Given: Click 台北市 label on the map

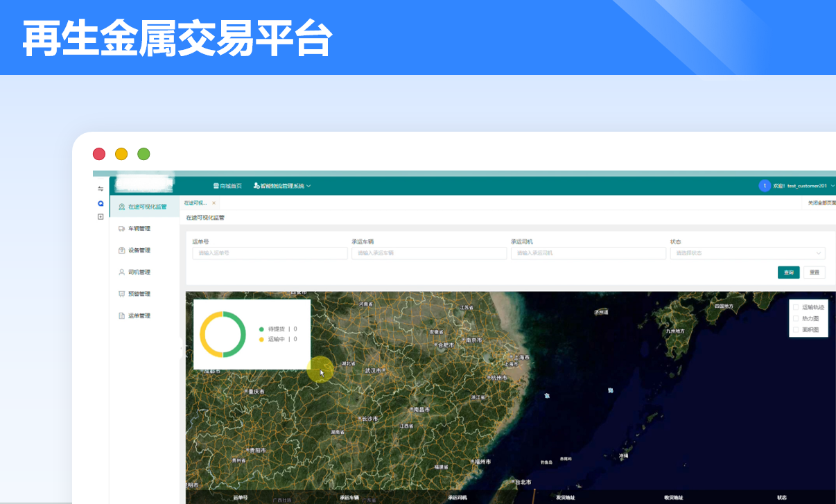Looking at the screenshot, I should coord(522,482).
